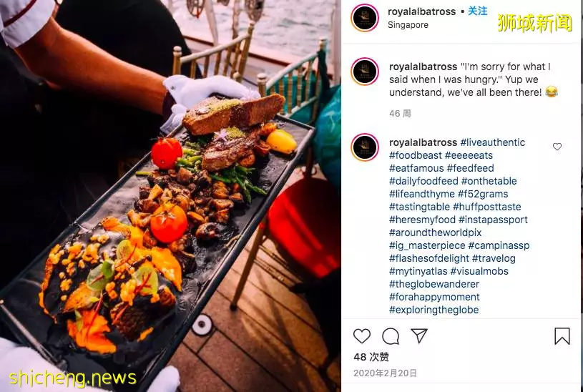Follow royalalbatross with 关注 button
The height and width of the screenshot is (392, 583).
pos(477,11)
